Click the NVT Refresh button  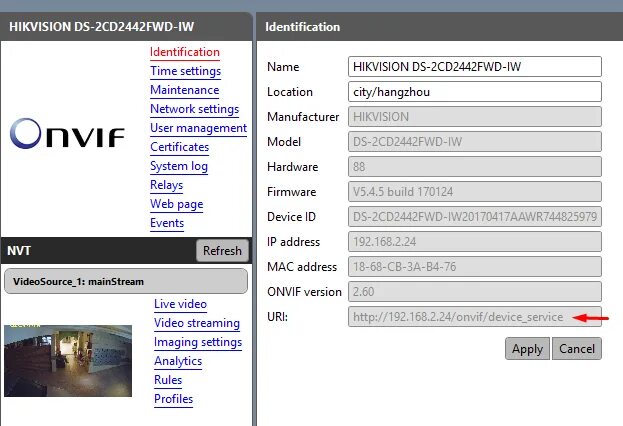pyautogui.click(x=222, y=251)
